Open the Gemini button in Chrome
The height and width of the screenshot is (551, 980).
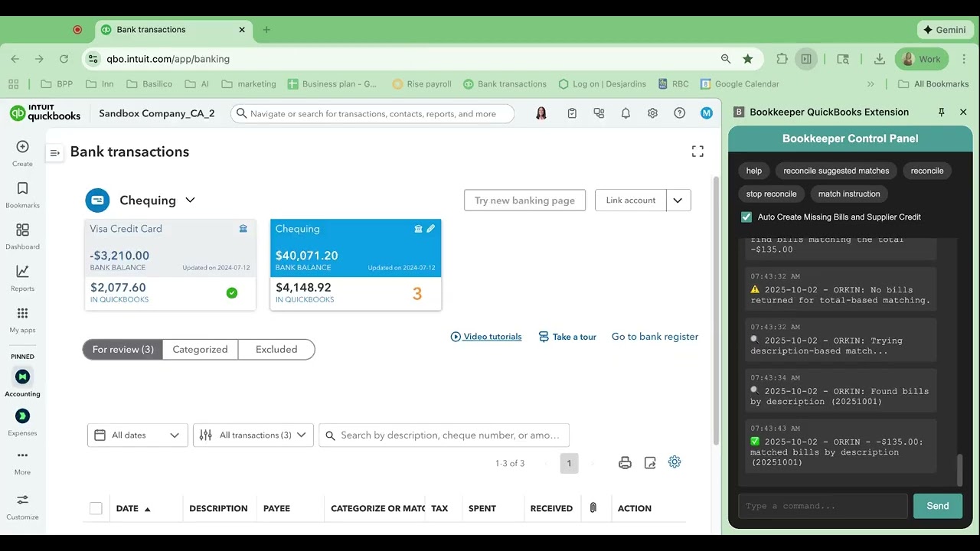944,30
